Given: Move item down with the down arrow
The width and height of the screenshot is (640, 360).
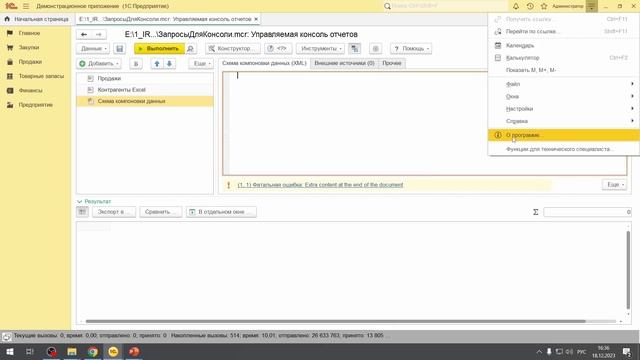Looking at the screenshot, I should coord(169,64).
